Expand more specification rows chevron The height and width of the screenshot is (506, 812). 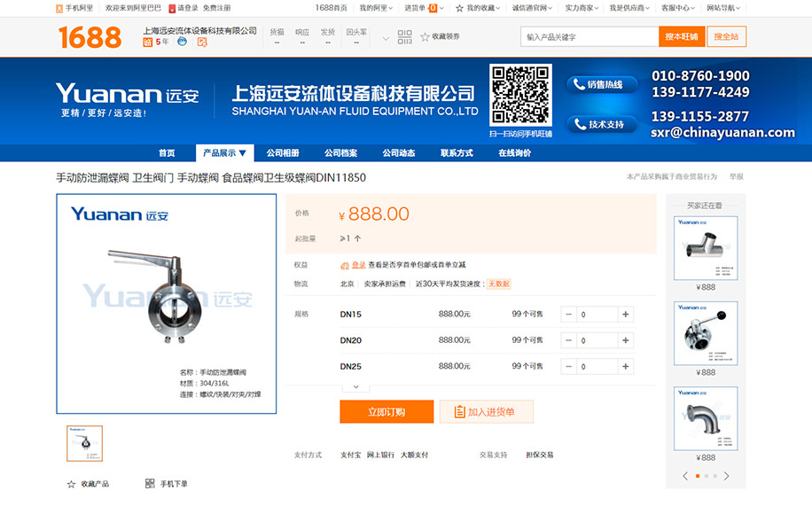tap(355, 387)
